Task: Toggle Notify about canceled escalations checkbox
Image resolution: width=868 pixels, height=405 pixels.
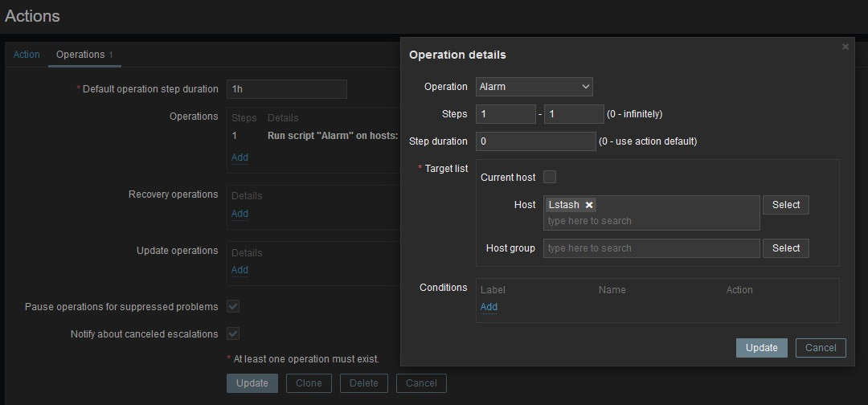Action: pyautogui.click(x=233, y=334)
